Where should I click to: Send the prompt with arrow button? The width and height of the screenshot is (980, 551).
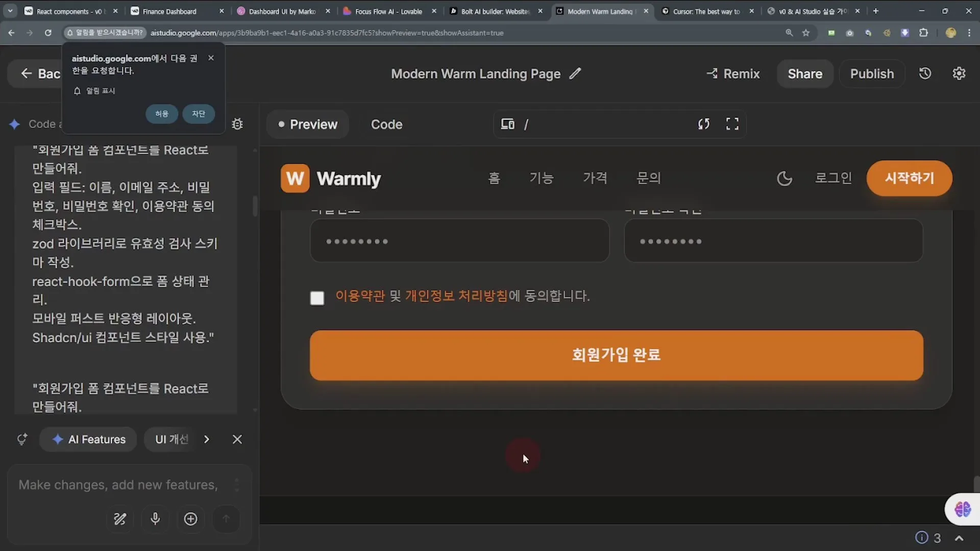(x=226, y=519)
